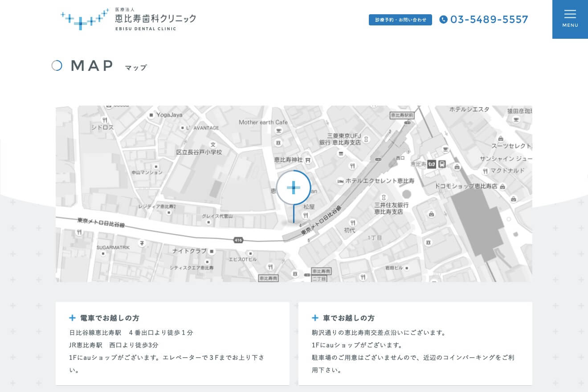The height and width of the screenshot is (392, 588).
Task: Click the plus icon beside 車でお越しの方
Action: [315, 318]
